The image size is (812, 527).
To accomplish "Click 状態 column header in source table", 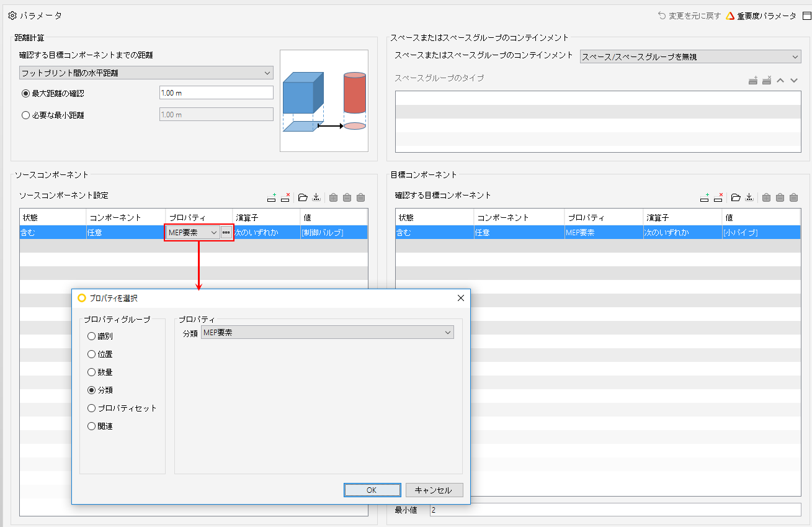I will pyautogui.click(x=53, y=217).
